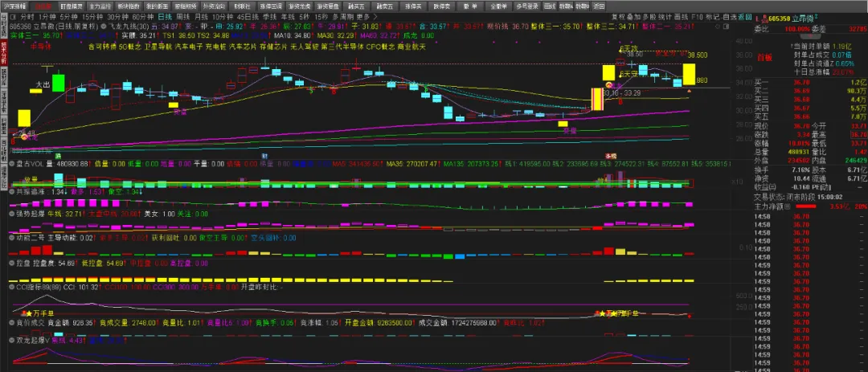Open 游资复盘 in top toolbar
This screenshot has width=868, height=372.
328,6
